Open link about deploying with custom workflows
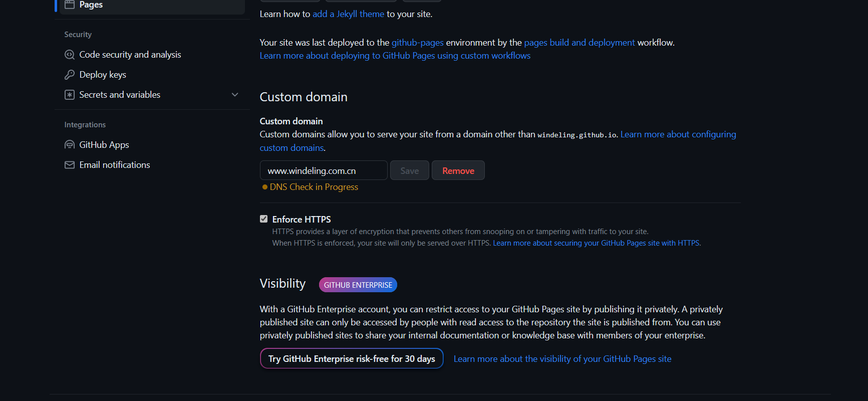 [x=395, y=56]
